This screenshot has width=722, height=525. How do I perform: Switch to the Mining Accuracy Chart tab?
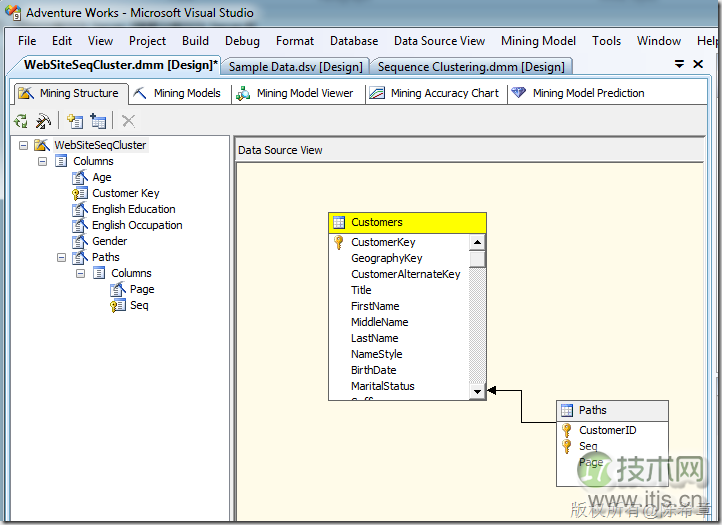pyautogui.click(x=444, y=93)
